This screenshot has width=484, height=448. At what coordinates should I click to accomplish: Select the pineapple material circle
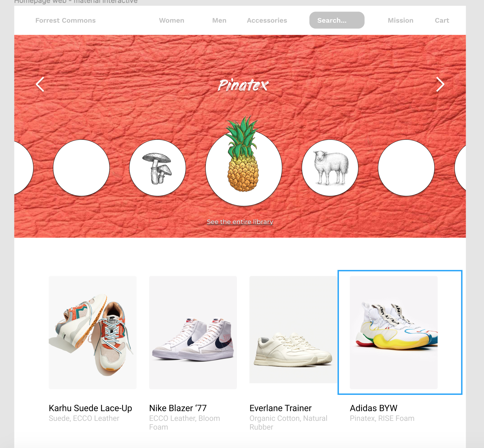(x=244, y=167)
